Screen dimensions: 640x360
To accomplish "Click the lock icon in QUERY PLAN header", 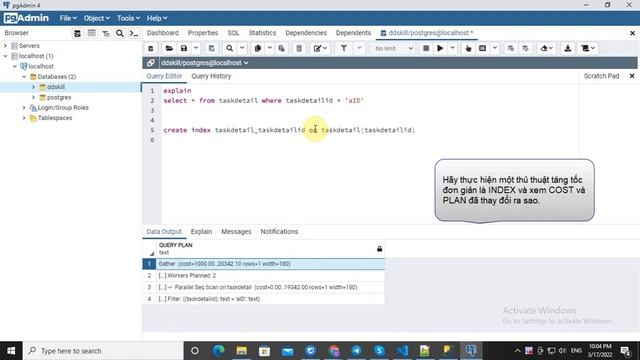I will [379, 249].
